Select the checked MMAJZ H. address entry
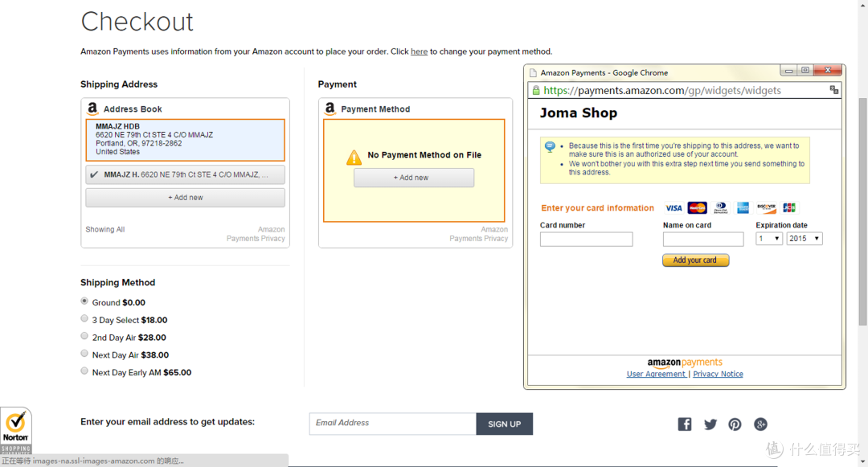 pyautogui.click(x=185, y=175)
